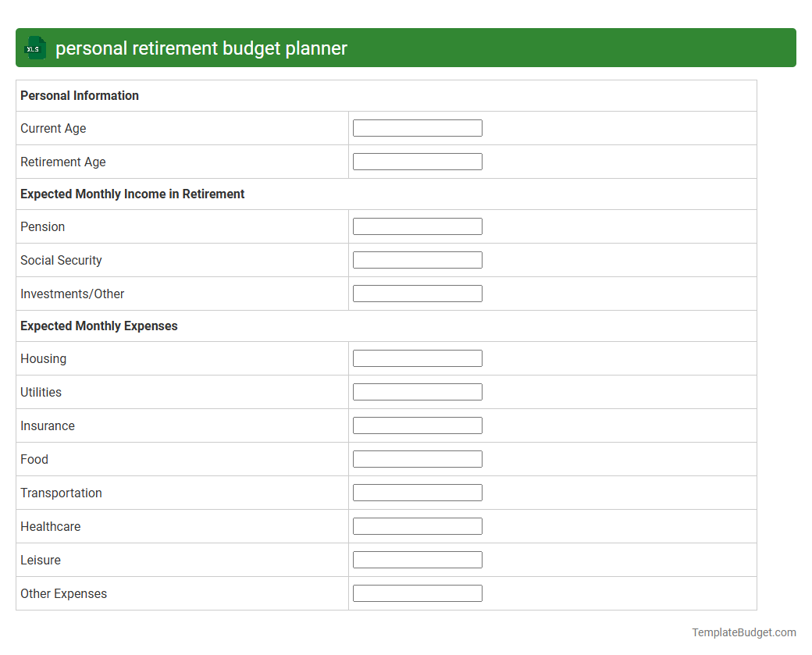Click the Current Age input field
Viewport: 812px width, 655px height.
417,127
